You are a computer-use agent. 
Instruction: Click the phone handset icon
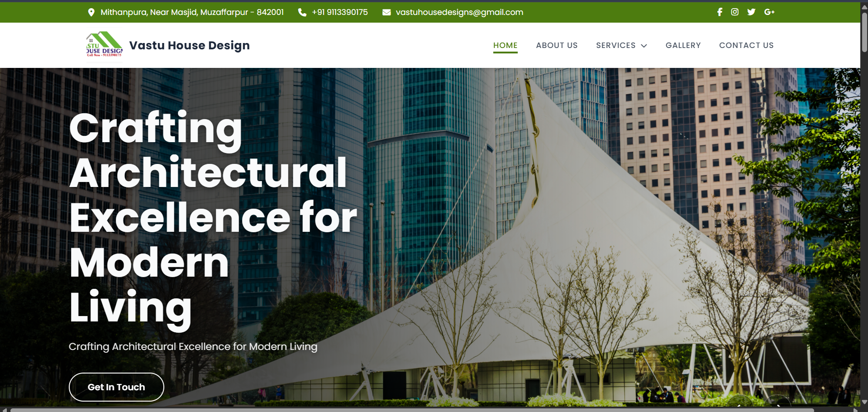[x=302, y=12]
